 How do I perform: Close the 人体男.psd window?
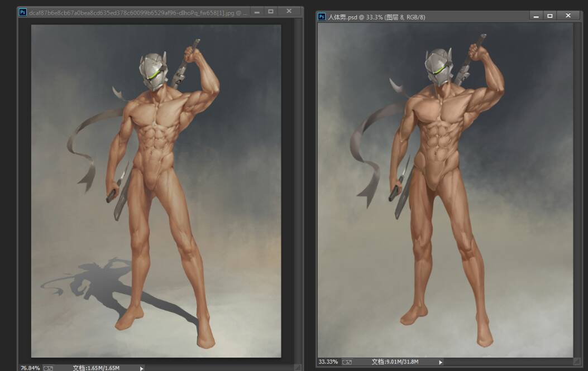click(568, 16)
